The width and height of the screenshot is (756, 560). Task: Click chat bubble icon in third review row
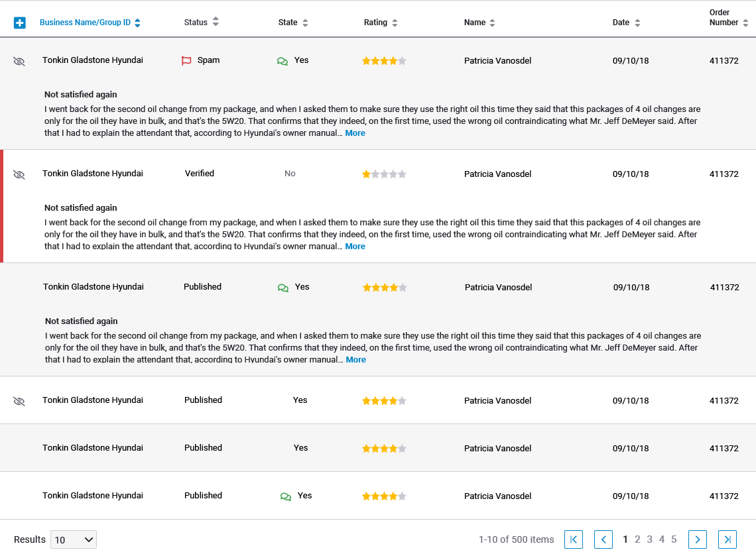(x=283, y=288)
